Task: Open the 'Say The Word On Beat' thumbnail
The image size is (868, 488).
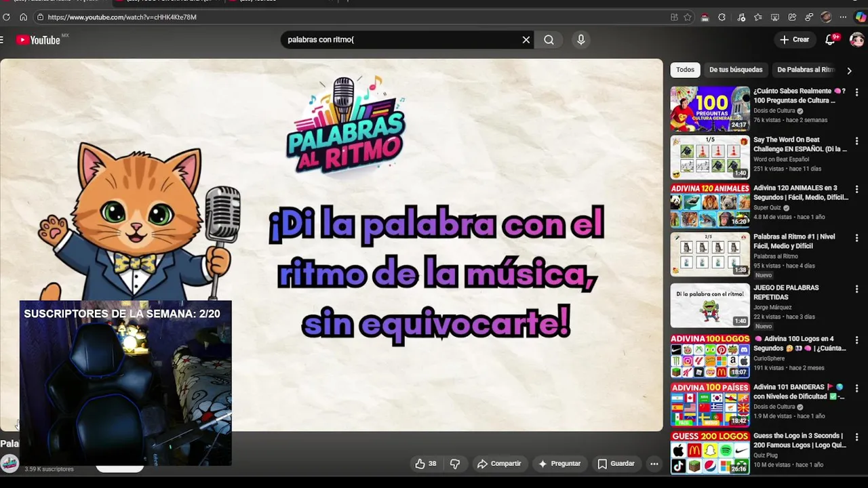Action: pyautogui.click(x=710, y=157)
